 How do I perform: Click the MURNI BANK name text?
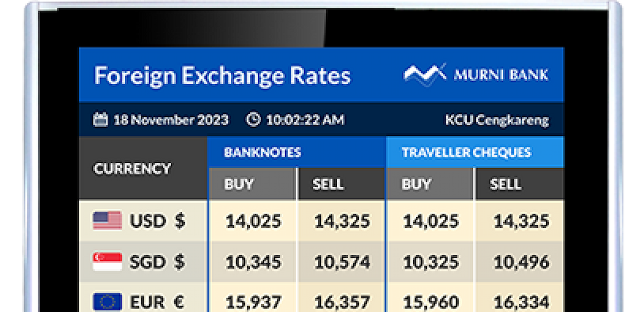501,75
